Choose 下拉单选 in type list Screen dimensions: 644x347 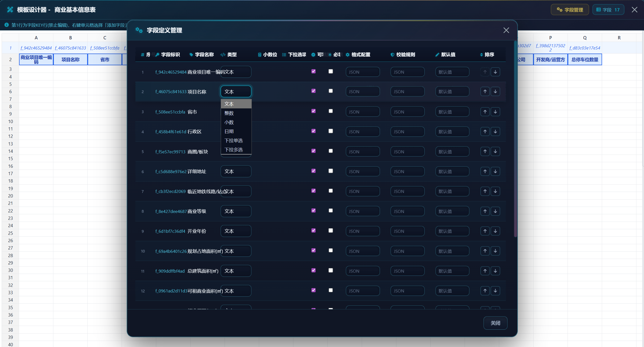[236, 140]
